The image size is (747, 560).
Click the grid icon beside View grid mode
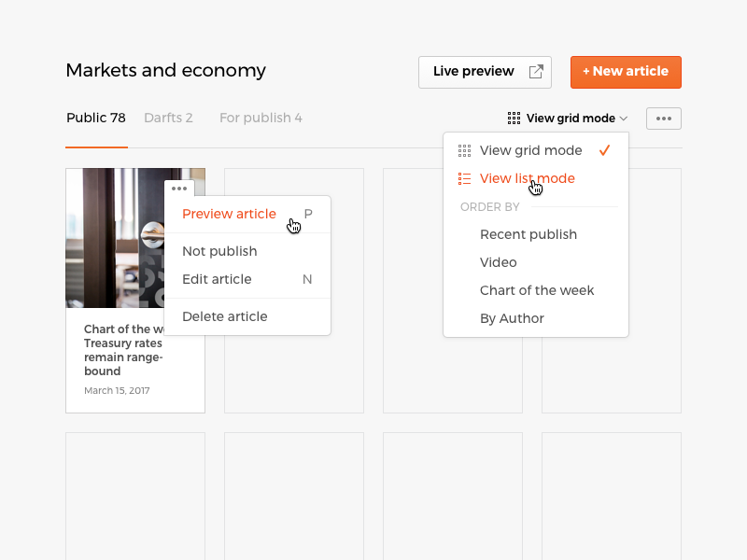click(514, 119)
